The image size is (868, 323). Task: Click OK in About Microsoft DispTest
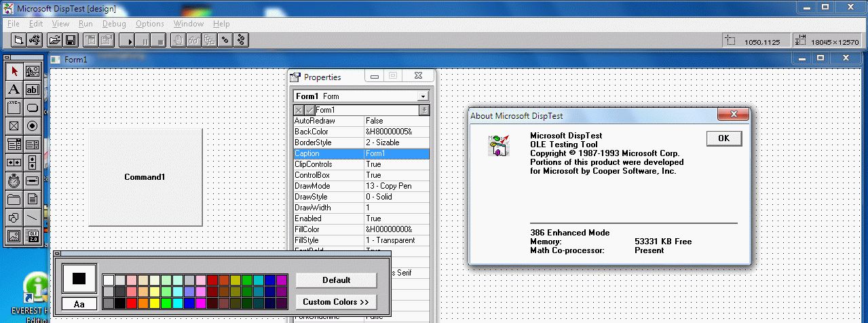pos(723,138)
